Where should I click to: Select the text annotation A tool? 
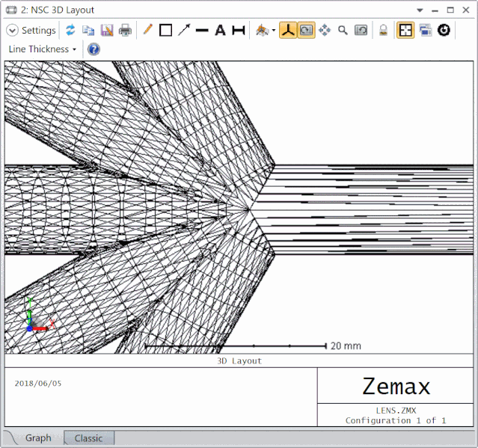tap(220, 30)
